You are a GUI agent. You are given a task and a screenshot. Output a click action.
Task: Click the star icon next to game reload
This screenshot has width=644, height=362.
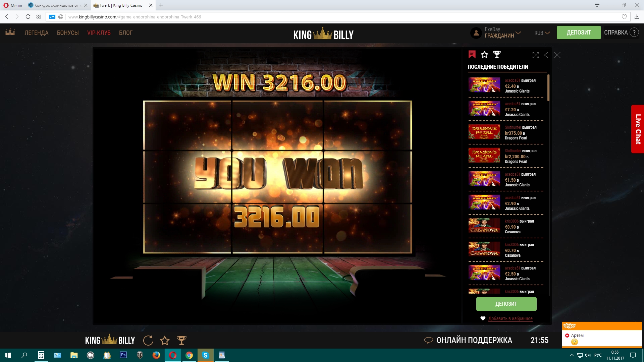pos(165,340)
